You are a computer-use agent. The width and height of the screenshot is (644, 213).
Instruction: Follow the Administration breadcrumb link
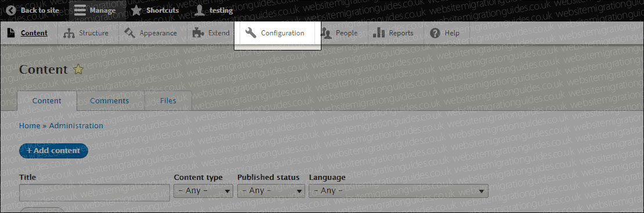coord(76,126)
